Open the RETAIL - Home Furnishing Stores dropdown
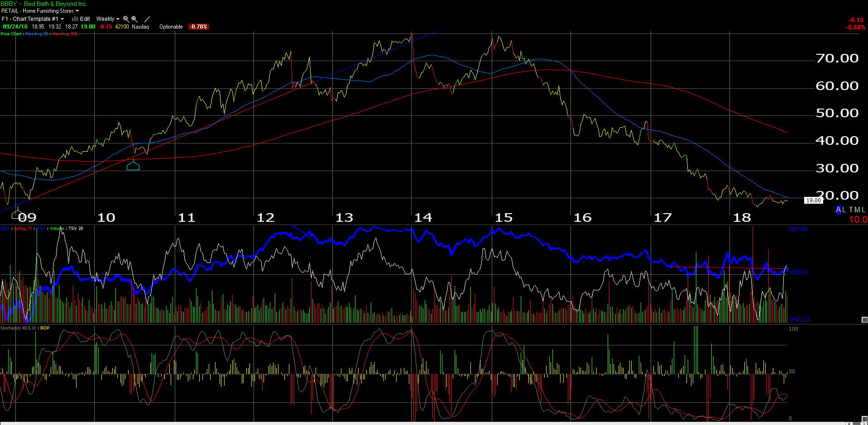The width and height of the screenshot is (868, 425). pos(40,11)
